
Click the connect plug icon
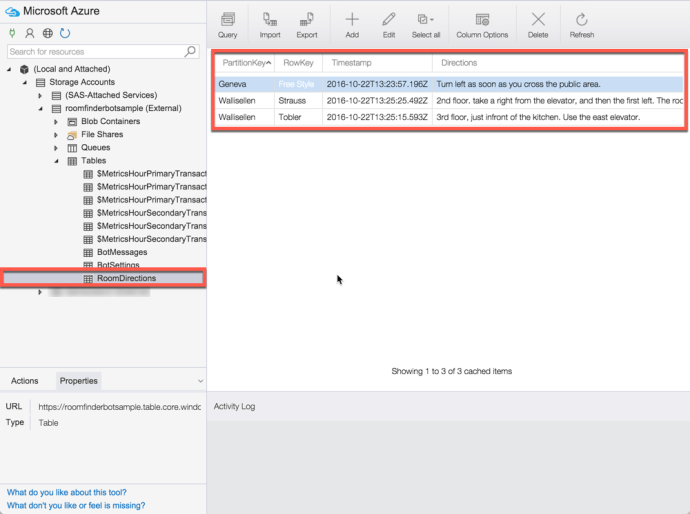pos(12,33)
